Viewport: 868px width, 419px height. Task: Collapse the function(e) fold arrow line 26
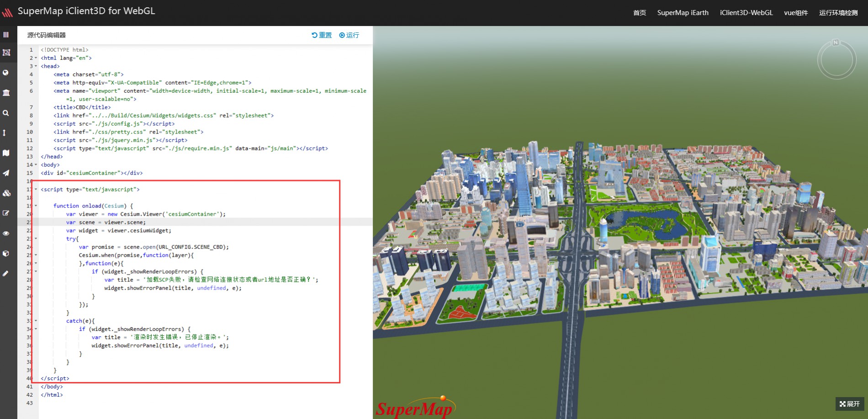(x=36, y=264)
